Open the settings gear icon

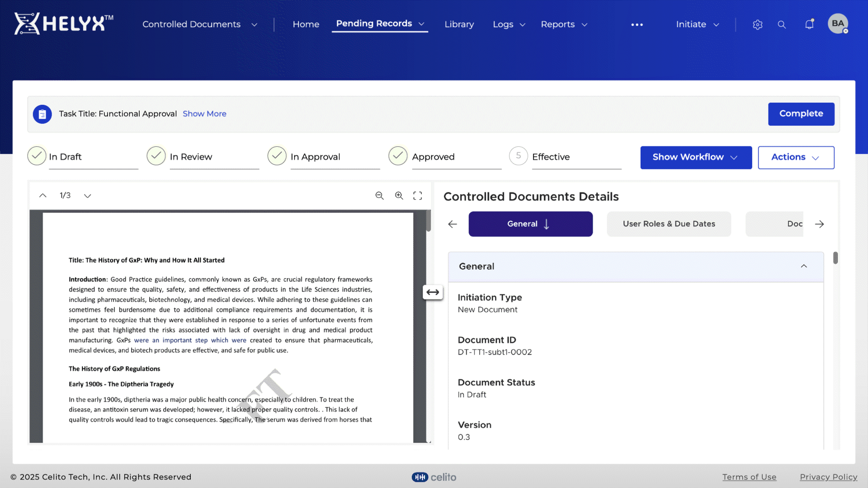[758, 25]
